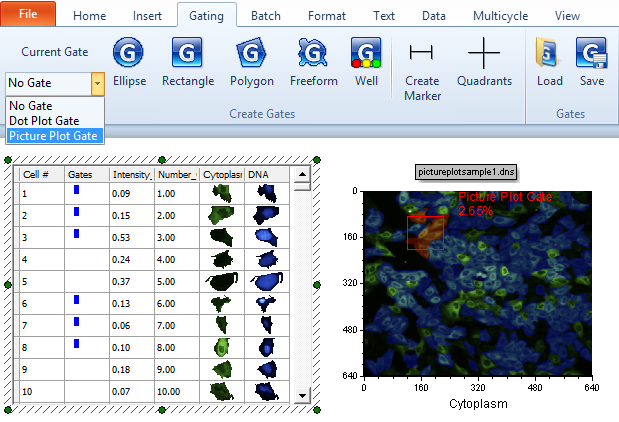This screenshot has width=619, height=422.
Task: Select the DNA thumbnail for cell 5
Action: pyautogui.click(x=267, y=281)
